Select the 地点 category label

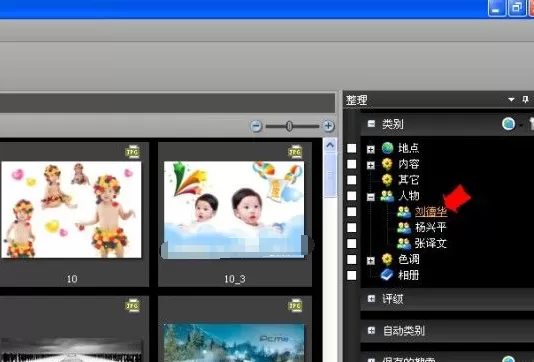[x=409, y=148]
